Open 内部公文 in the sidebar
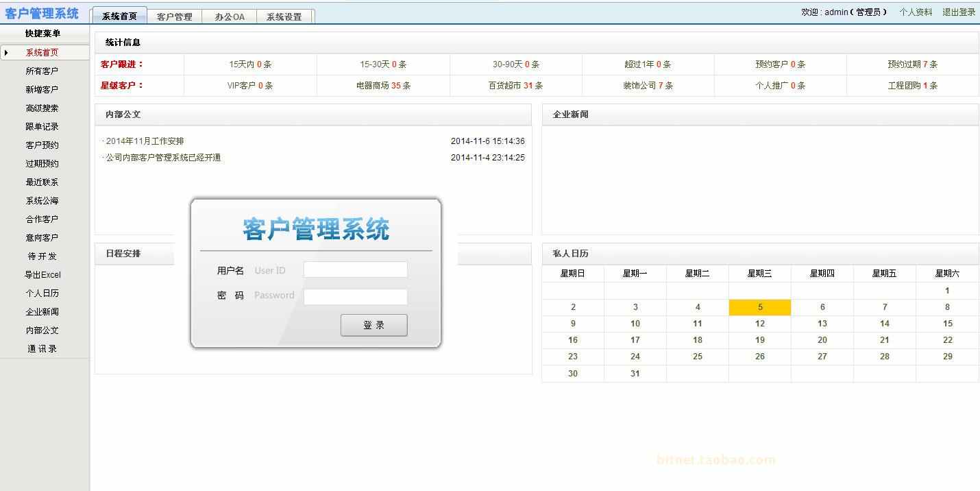980x491 pixels. pos(42,331)
